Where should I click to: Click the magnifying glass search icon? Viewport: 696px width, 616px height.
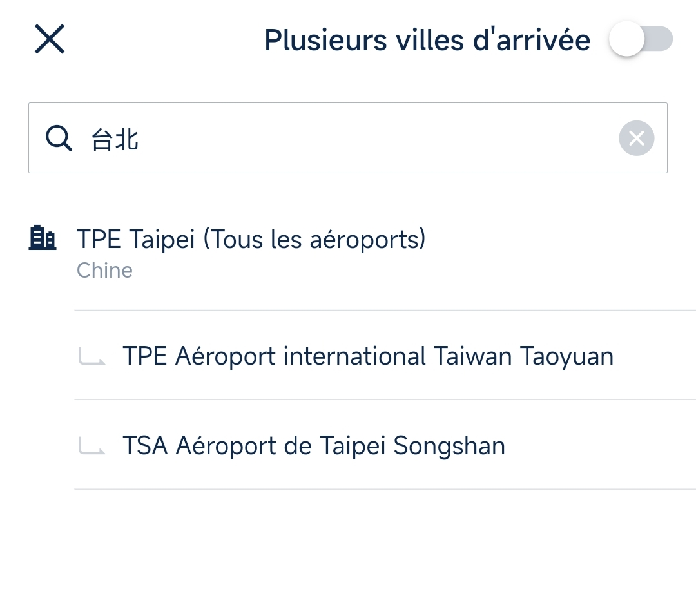coord(59,138)
